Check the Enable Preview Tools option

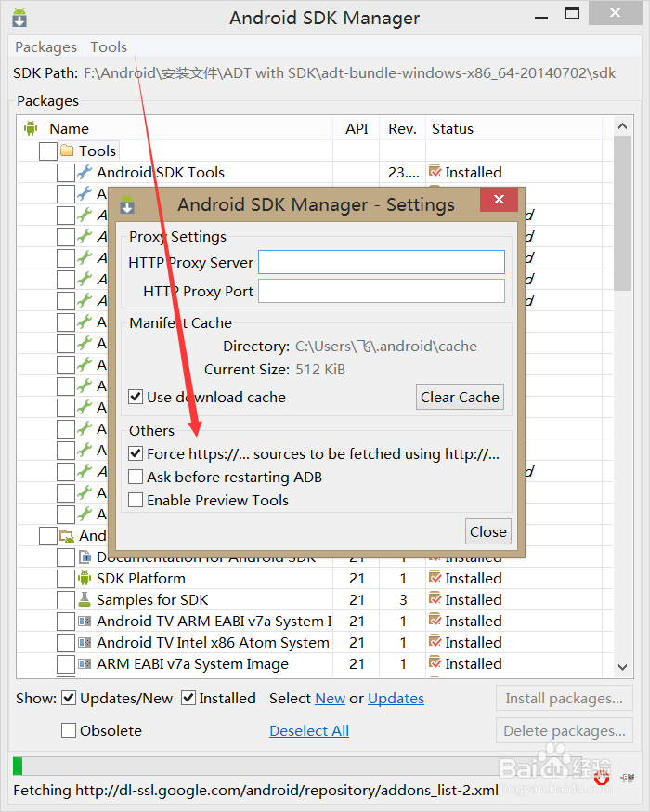[136, 500]
